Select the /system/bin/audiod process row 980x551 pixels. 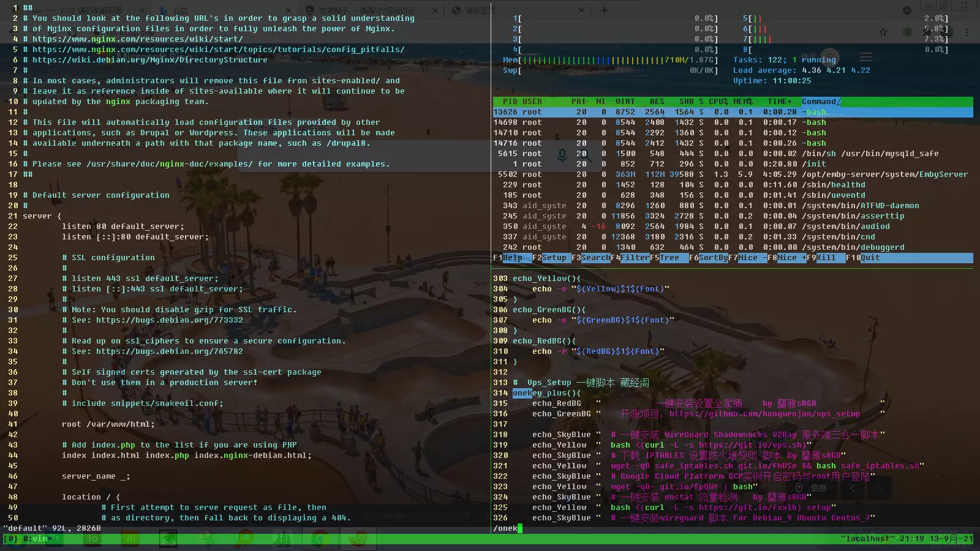click(x=733, y=227)
